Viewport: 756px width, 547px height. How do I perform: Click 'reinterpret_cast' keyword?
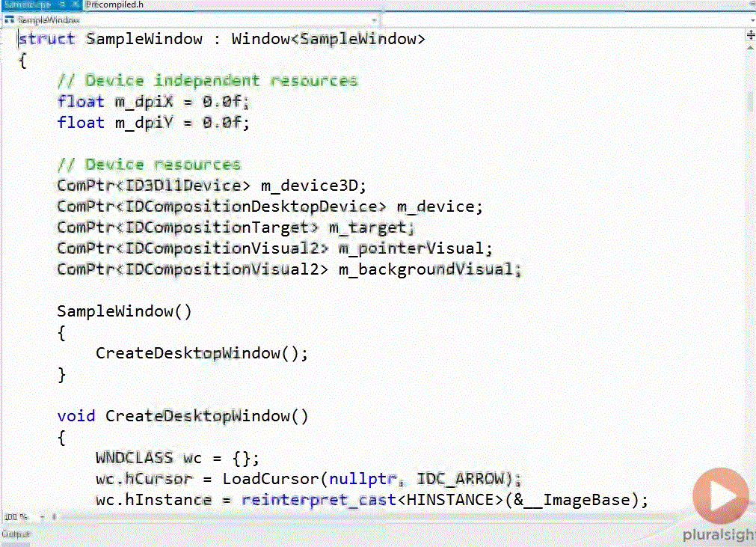coord(319,500)
